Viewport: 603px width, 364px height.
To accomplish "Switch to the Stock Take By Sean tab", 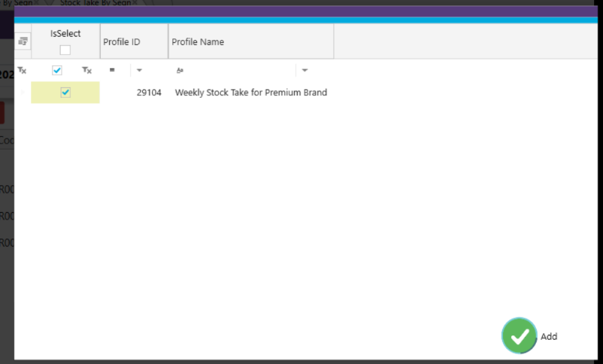I will [94, 3].
